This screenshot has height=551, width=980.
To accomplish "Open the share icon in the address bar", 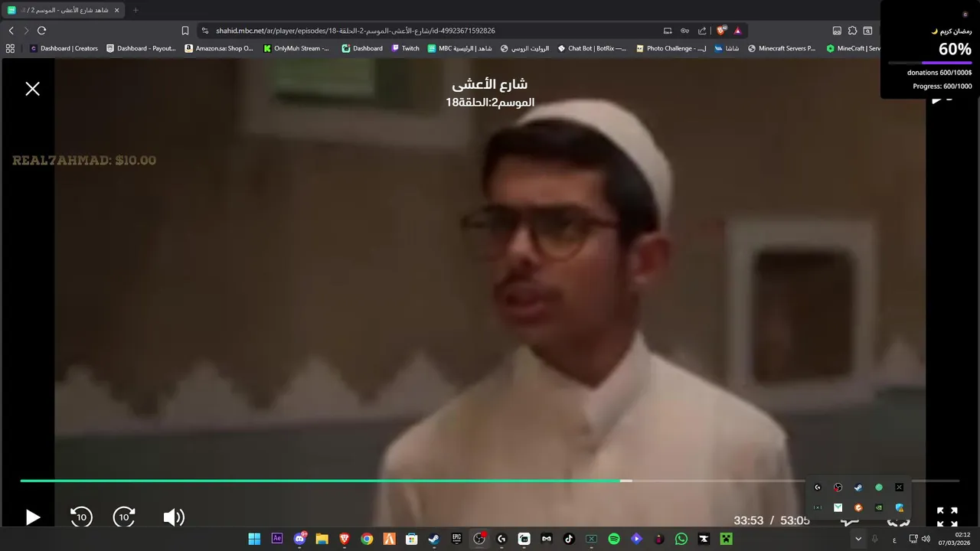I will (x=702, y=31).
